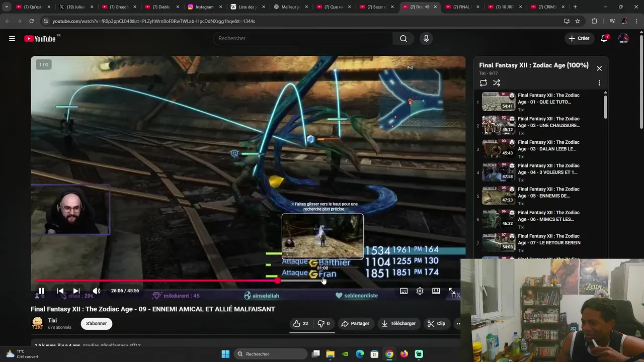Click the seek preview thumbnail at 31:00

323,236
